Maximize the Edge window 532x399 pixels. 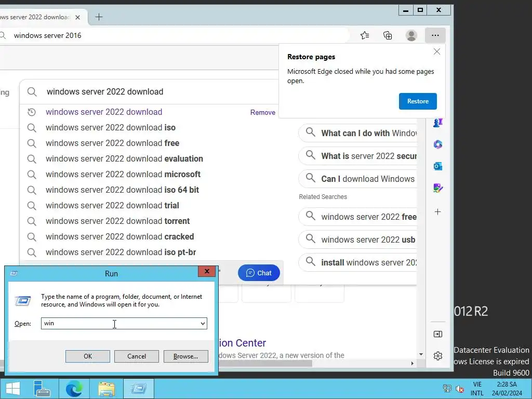click(x=420, y=10)
